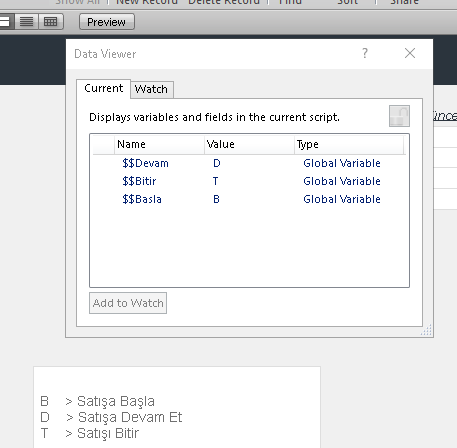Image resolution: width=457 pixels, height=448 pixels.
Task: Switch to Form view icon
Action: tap(6, 22)
